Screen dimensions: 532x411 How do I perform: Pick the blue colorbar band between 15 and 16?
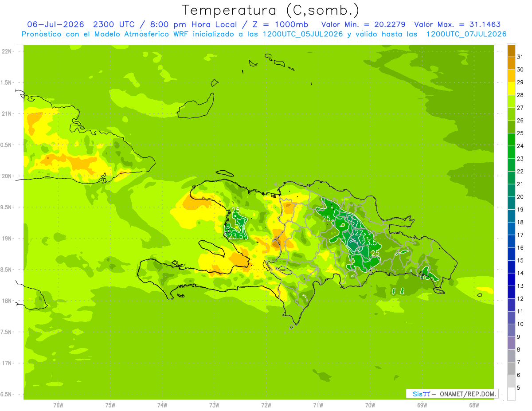(511, 254)
